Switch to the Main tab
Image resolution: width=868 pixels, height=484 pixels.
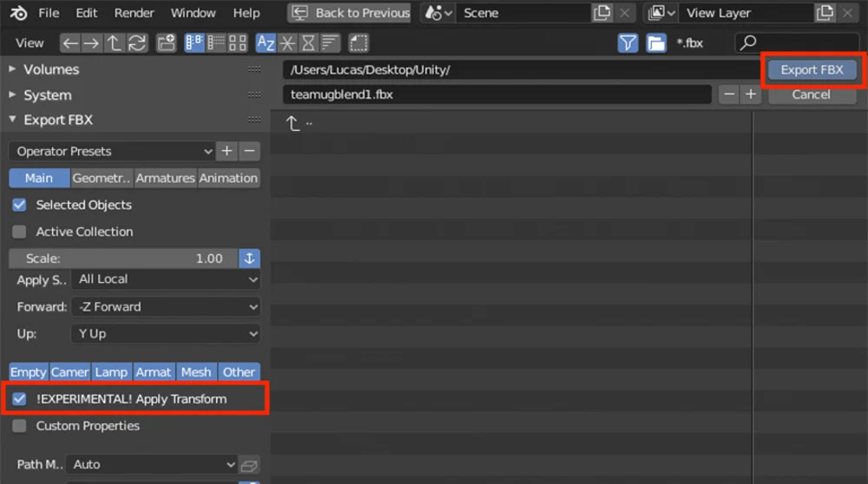pos(39,178)
